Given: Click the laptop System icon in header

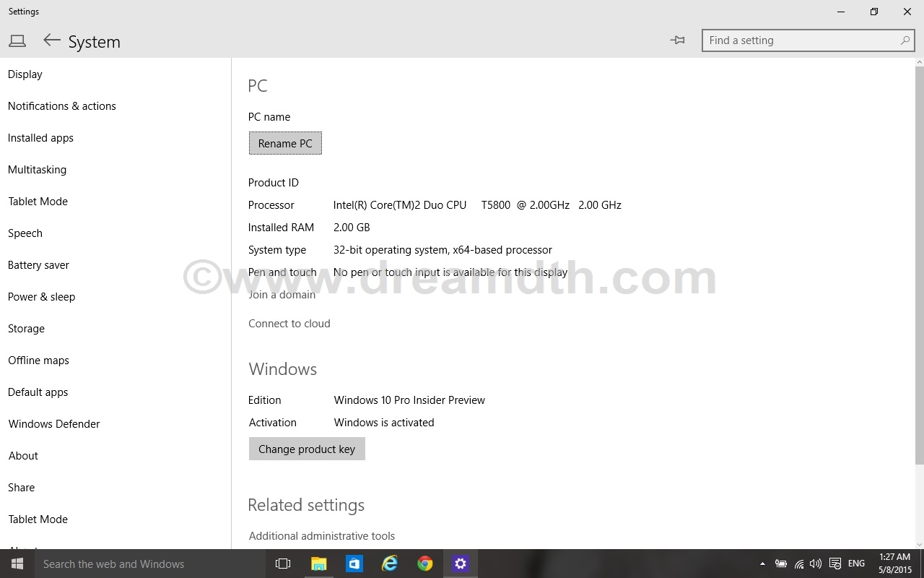Looking at the screenshot, I should tap(17, 41).
